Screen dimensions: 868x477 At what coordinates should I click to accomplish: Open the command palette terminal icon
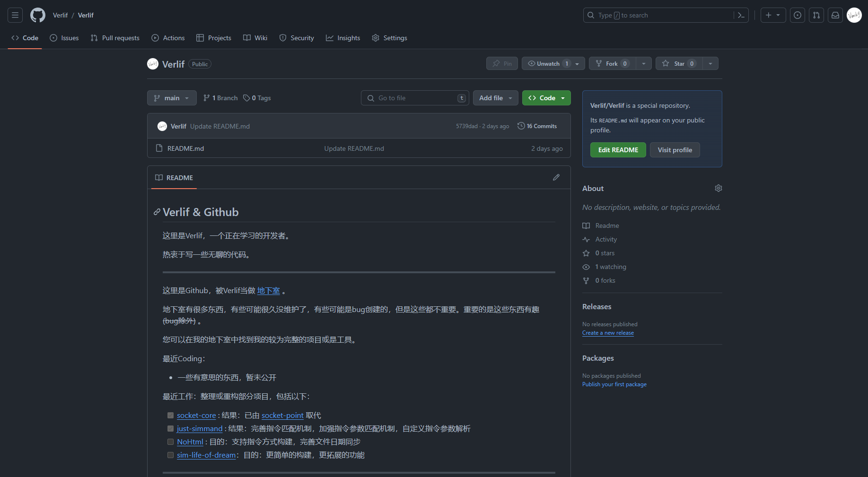click(741, 15)
